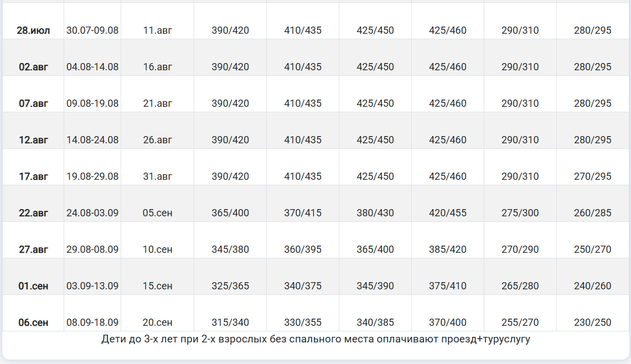Click the footnote about children under 3

coord(316,339)
